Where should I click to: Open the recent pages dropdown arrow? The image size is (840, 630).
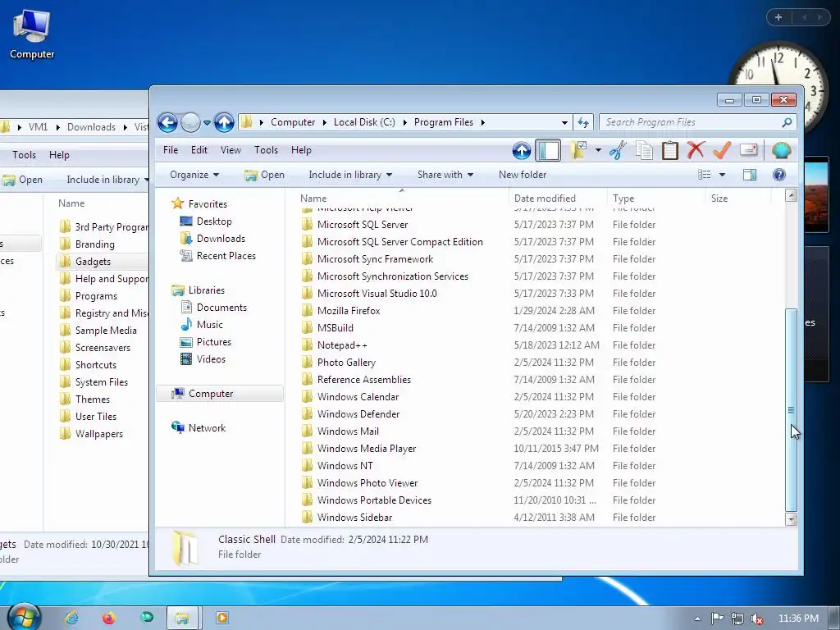pos(207,123)
